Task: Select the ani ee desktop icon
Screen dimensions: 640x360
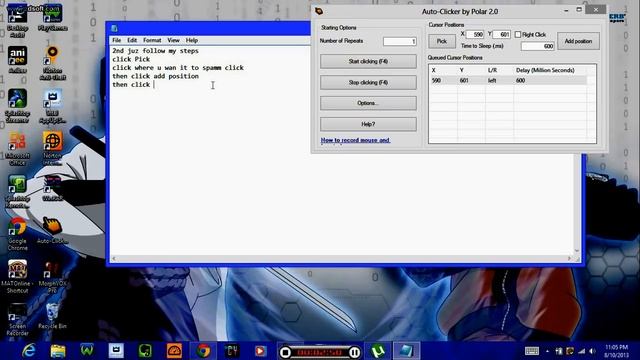Action: pos(18,60)
